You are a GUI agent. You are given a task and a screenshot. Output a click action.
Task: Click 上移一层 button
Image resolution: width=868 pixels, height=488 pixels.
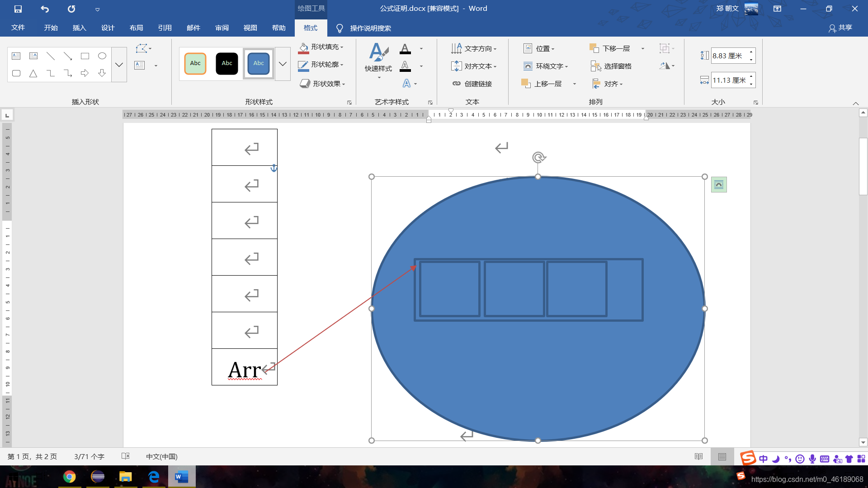pyautogui.click(x=542, y=84)
